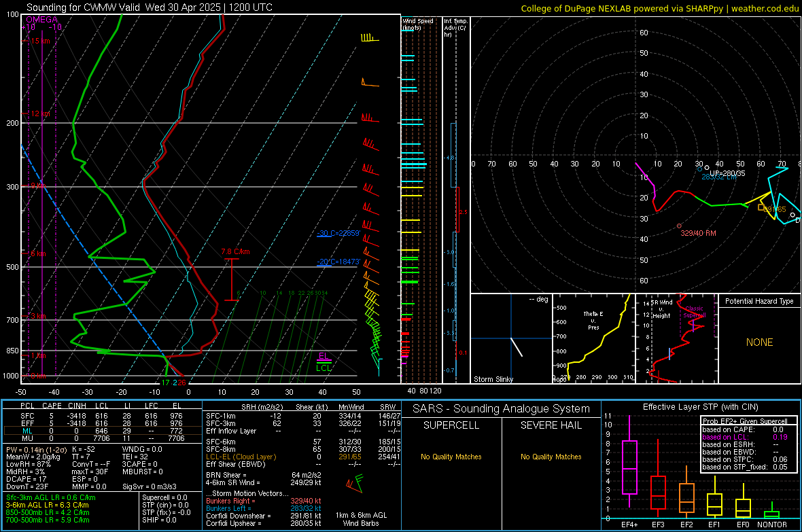Viewport: 802px width, 532px height.
Task: Click the Inf. Temp. Adv. panel header
Action: [455, 28]
